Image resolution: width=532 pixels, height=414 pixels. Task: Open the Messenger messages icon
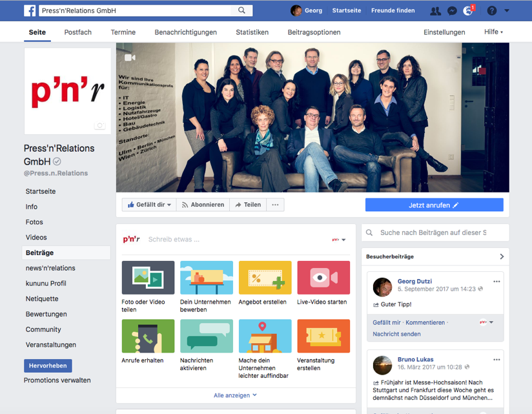tap(453, 10)
